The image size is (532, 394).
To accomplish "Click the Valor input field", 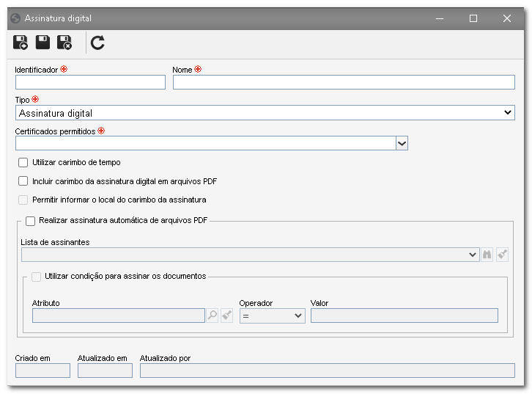I will [404, 315].
